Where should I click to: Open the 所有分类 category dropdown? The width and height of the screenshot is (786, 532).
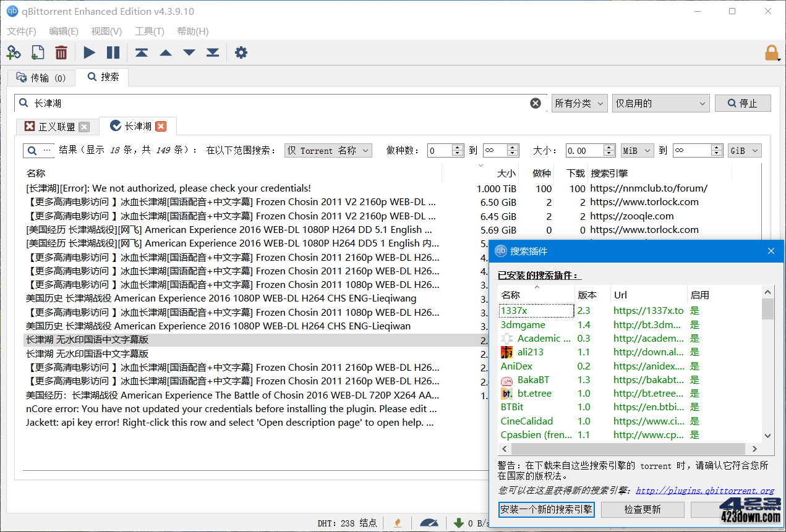579,103
